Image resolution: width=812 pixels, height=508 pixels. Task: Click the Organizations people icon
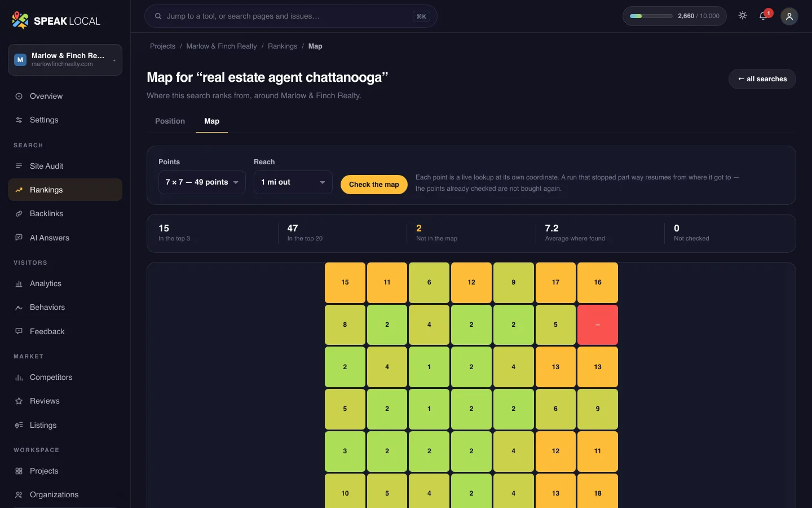tap(19, 495)
